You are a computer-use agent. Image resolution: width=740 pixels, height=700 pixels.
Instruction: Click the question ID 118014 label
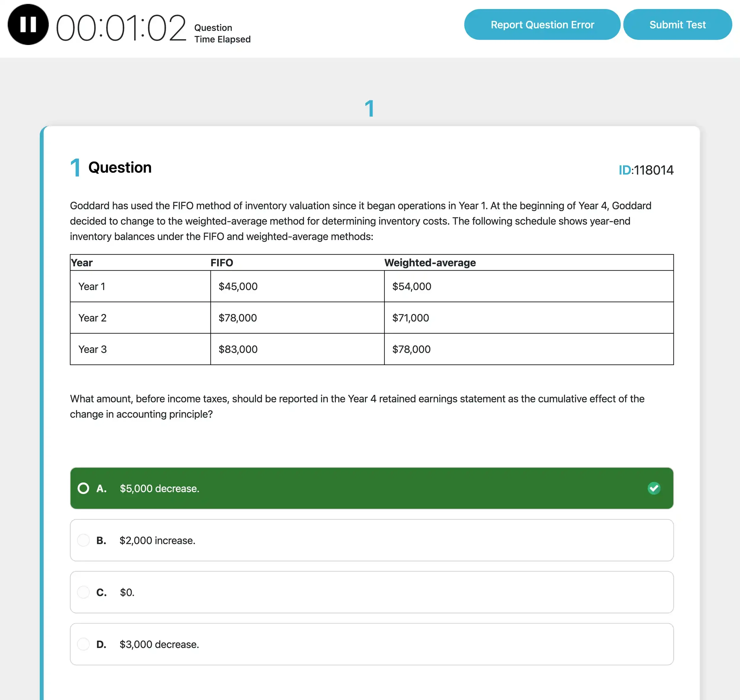tap(645, 170)
